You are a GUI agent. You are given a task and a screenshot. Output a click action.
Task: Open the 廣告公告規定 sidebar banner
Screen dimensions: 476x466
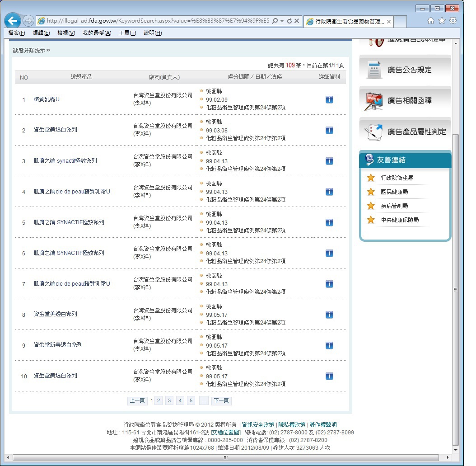(405, 70)
